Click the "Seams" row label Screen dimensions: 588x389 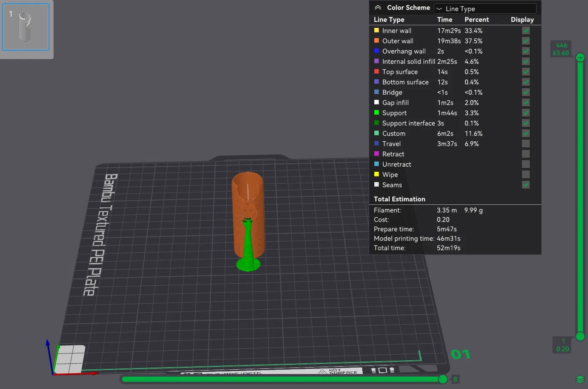(x=392, y=185)
